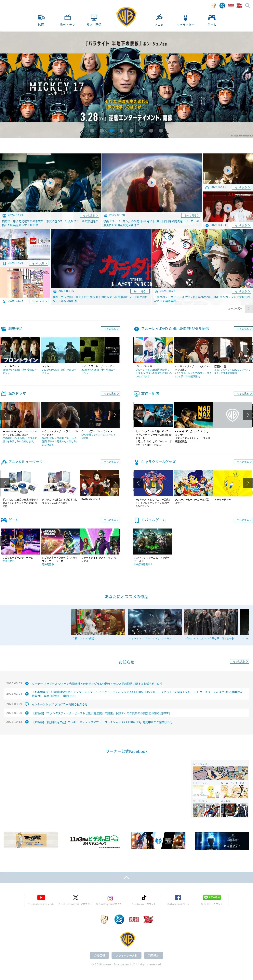253x980 pixels.
Task: Click the green LINE friend-add badge
Action: [x=212, y=897]
